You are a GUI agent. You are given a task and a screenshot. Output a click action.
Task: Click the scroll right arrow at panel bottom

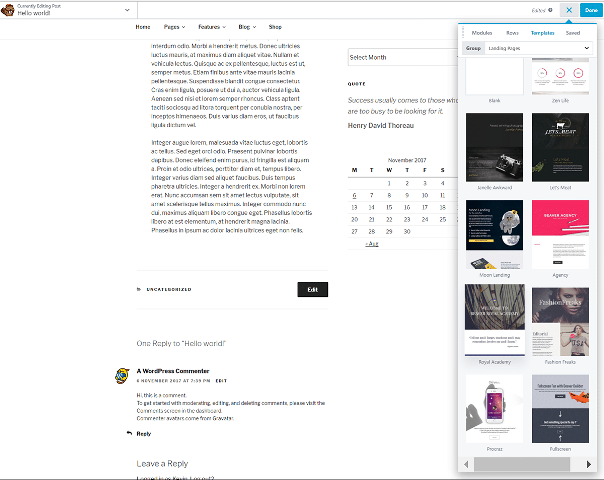[x=589, y=464]
